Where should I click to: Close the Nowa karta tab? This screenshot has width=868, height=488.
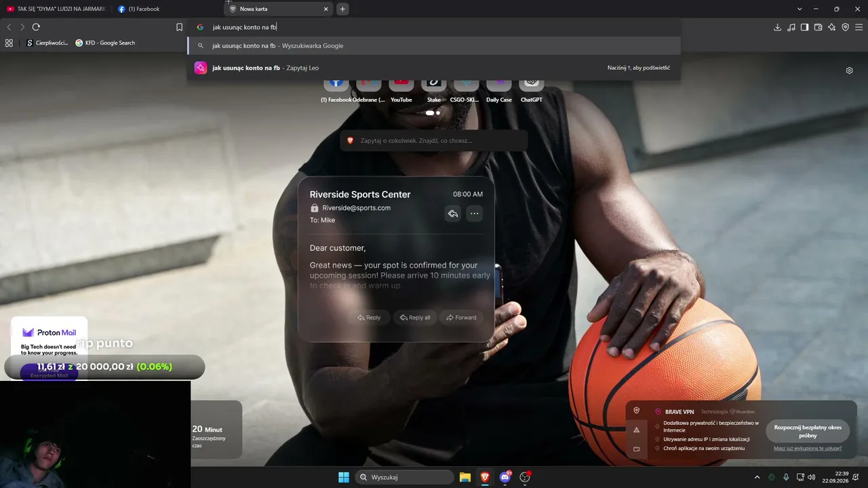coord(325,9)
